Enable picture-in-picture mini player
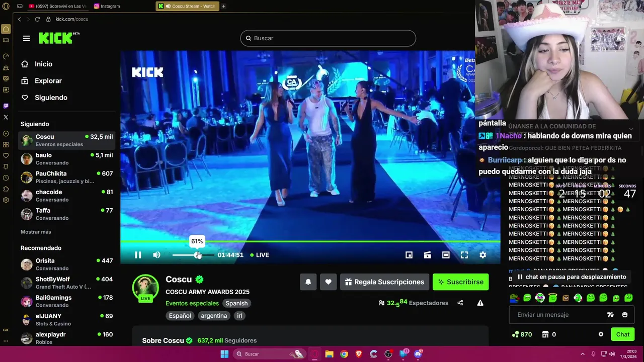This screenshot has width=644, height=362. click(409, 255)
